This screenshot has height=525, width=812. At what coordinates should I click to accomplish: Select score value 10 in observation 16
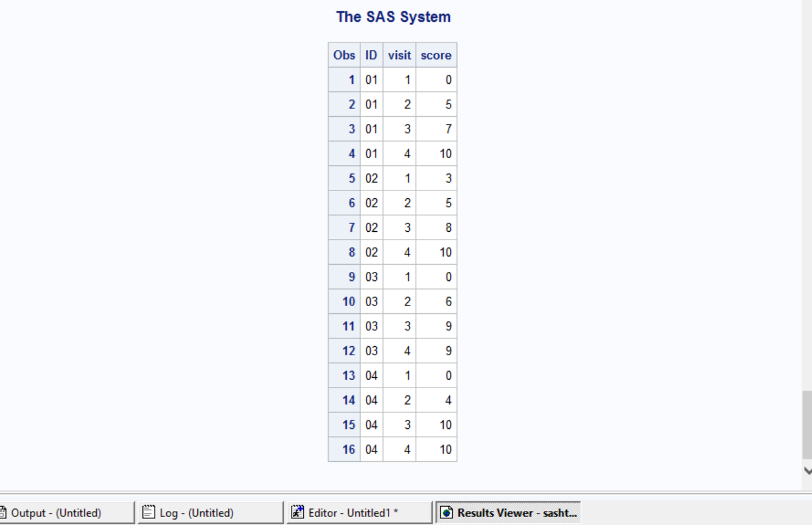pos(445,449)
